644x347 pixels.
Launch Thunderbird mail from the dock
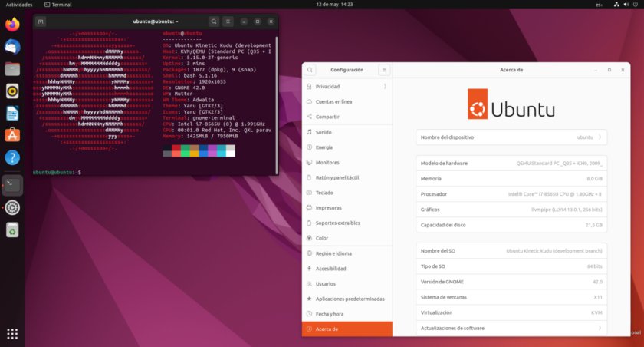[x=12, y=47]
